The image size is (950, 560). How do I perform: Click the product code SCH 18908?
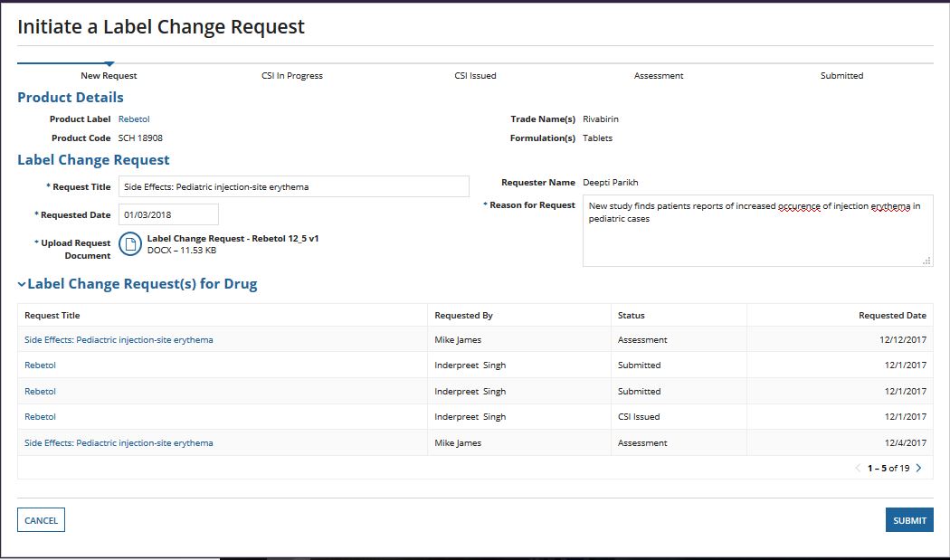point(140,138)
